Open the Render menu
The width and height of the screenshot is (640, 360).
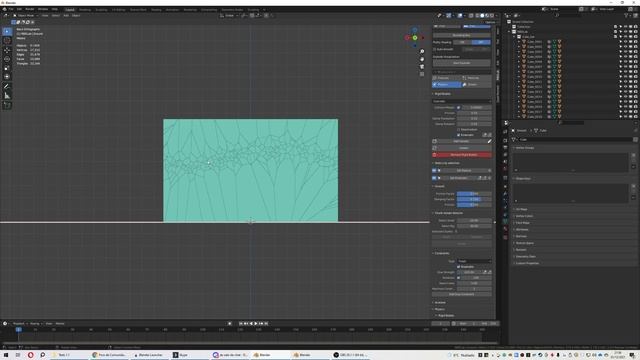point(30,9)
